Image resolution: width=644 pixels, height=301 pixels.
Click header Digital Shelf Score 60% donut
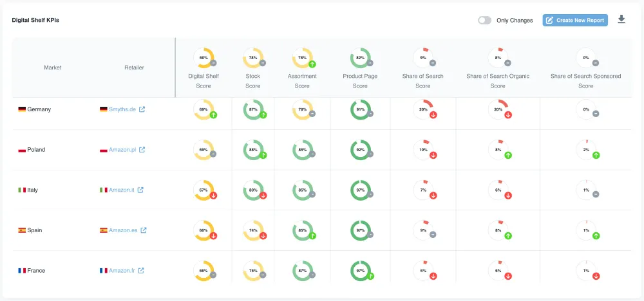pos(204,58)
